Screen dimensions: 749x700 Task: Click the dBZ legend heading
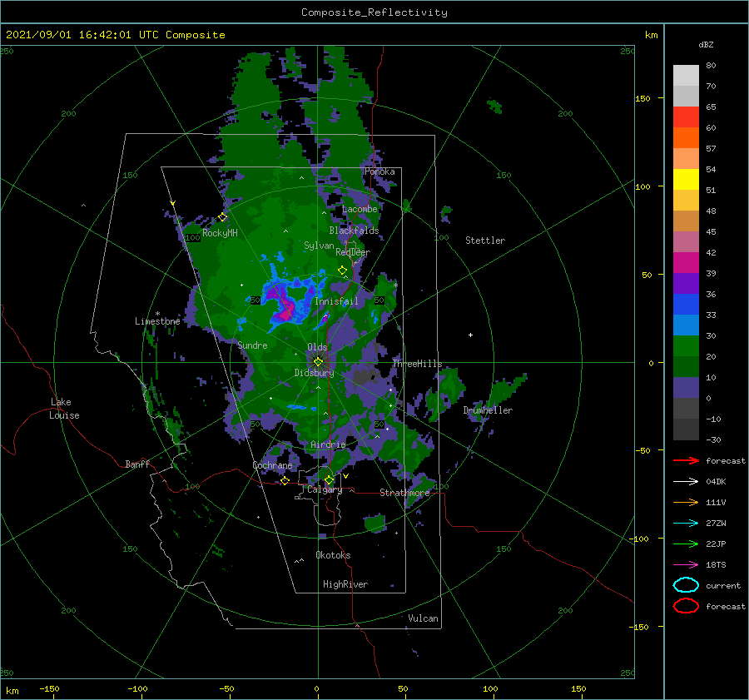(706, 44)
